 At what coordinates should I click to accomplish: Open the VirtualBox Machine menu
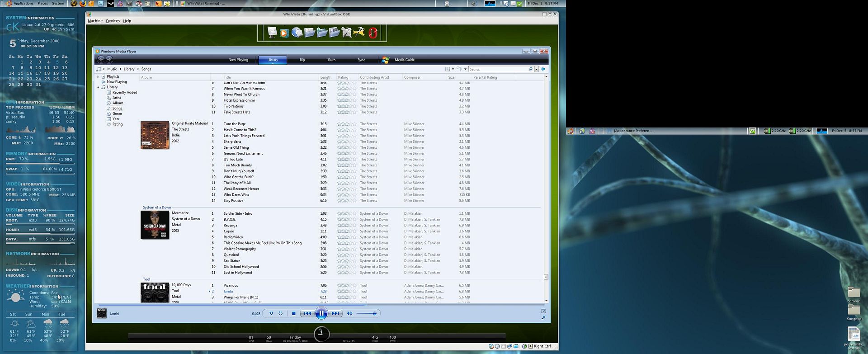[95, 21]
